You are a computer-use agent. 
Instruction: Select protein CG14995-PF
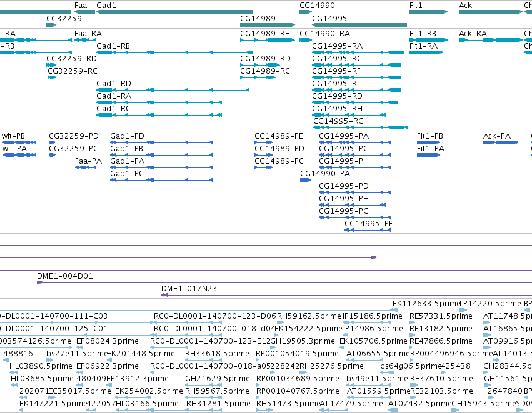[x=368, y=230]
